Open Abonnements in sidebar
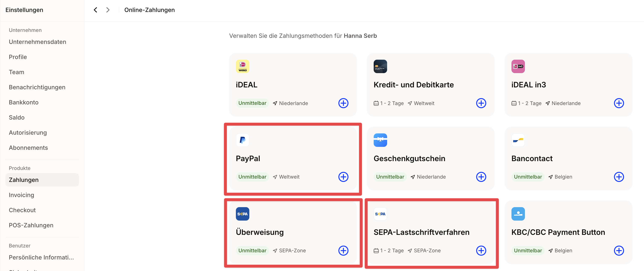The height and width of the screenshot is (271, 644). (x=28, y=148)
